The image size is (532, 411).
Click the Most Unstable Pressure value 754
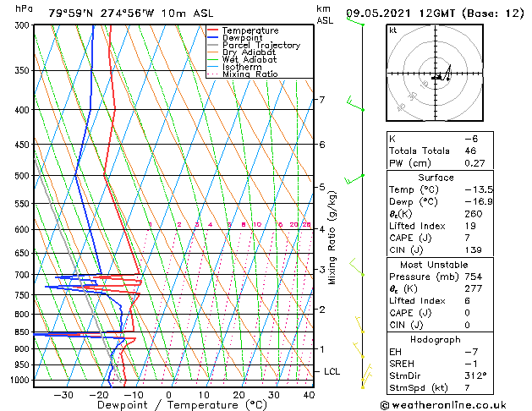pyautogui.click(x=474, y=277)
